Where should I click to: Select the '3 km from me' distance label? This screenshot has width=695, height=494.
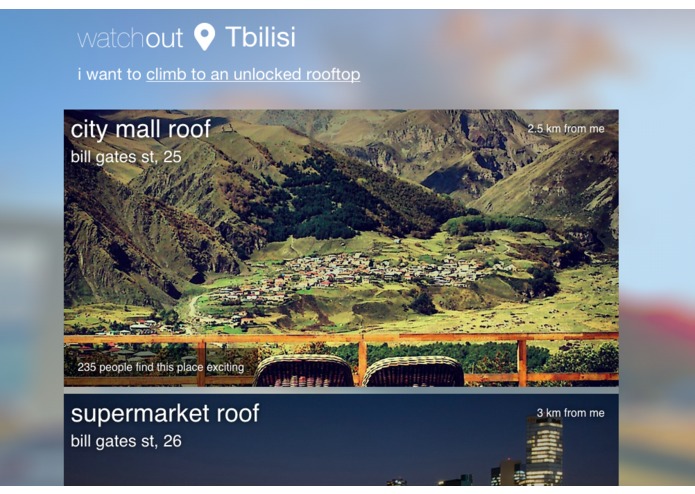[570, 413]
